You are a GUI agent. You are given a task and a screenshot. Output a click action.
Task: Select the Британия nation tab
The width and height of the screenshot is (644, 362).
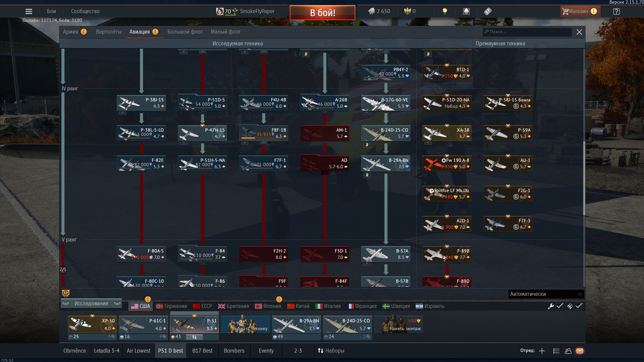pyautogui.click(x=233, y=306)
